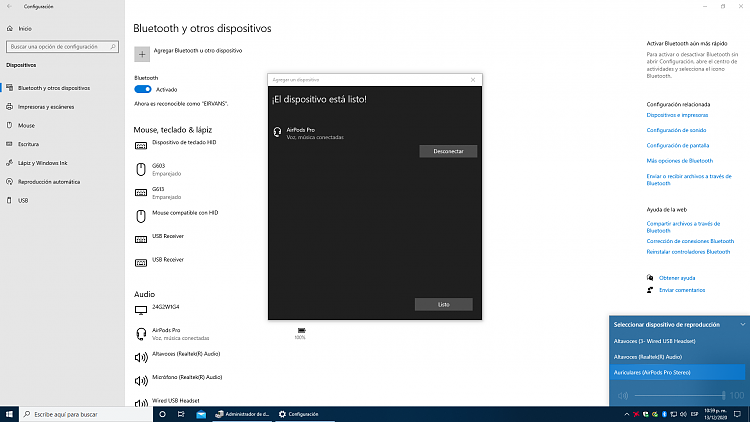Click the magnifier icon in settings search box

coord(113,47)
